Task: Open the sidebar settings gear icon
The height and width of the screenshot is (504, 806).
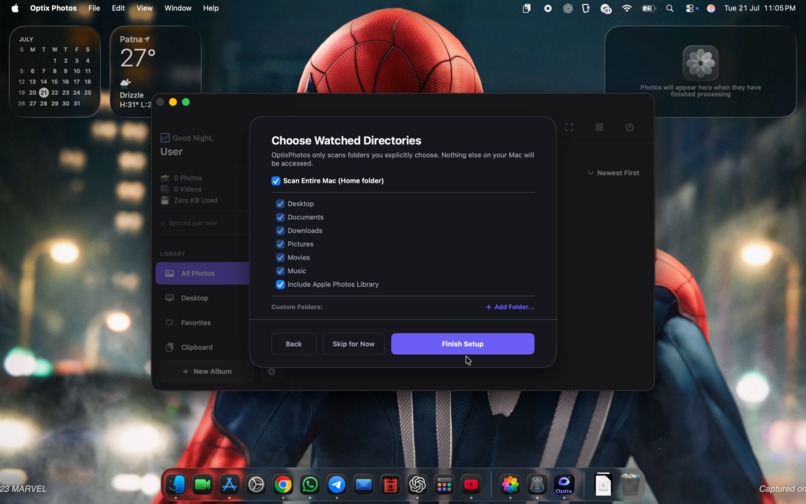Action: [x=271, y=371]
